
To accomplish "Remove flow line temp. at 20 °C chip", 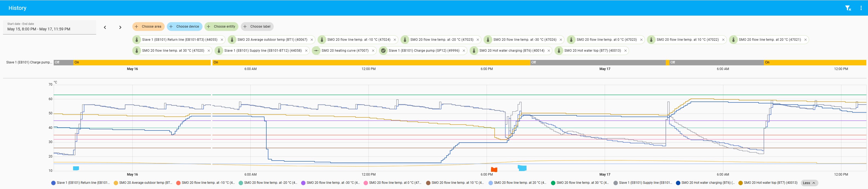I will tap(805, 40).
